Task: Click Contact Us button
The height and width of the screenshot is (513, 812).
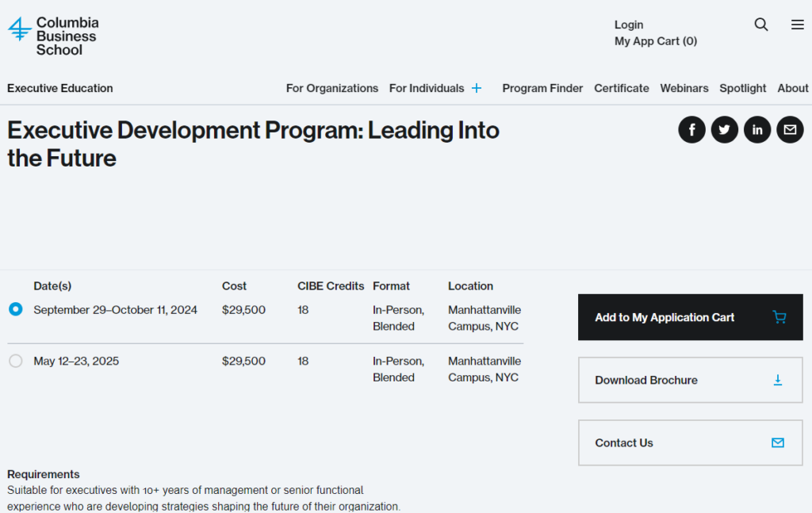Action: pos(691,442)
